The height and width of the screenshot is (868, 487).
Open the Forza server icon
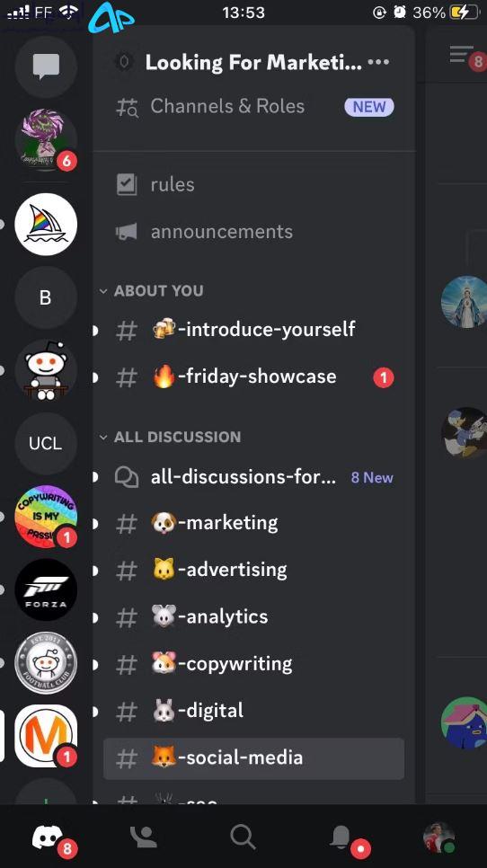click(46, 589)
